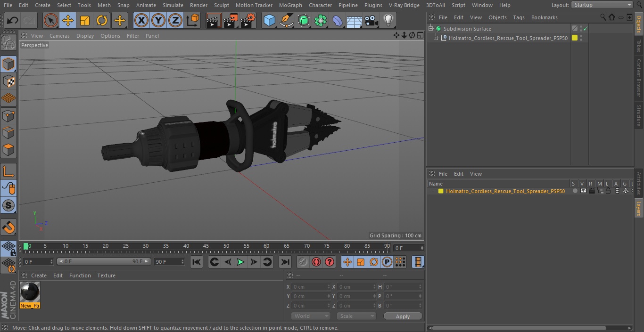
Task: Toggle the X axis lock
Action: 141,20
